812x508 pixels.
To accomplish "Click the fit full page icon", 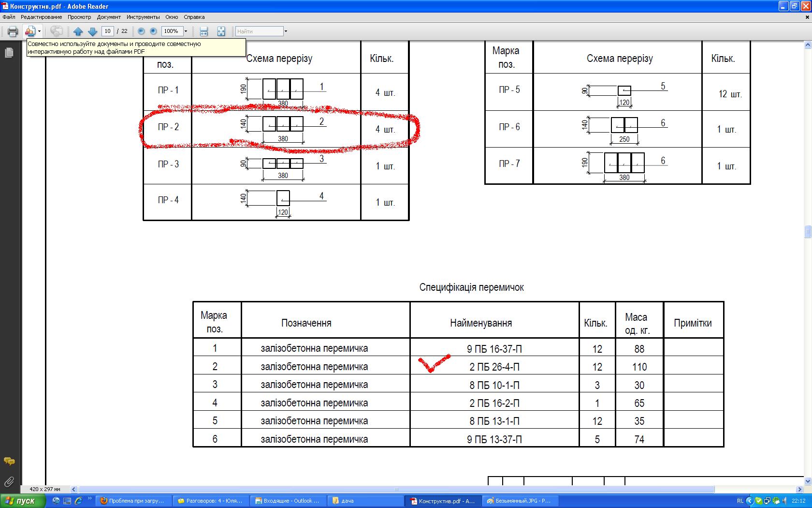I will [x=221, y=31].
